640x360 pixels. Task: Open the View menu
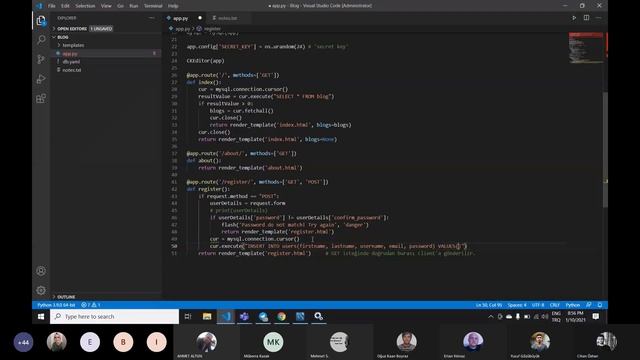pyautogui.click(x=106, y=6)
